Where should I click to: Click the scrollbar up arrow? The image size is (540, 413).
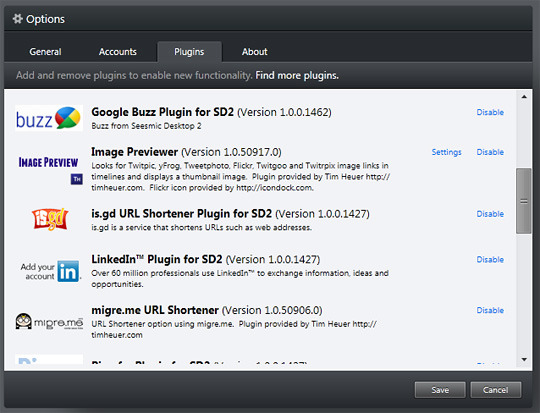(524, 97)
